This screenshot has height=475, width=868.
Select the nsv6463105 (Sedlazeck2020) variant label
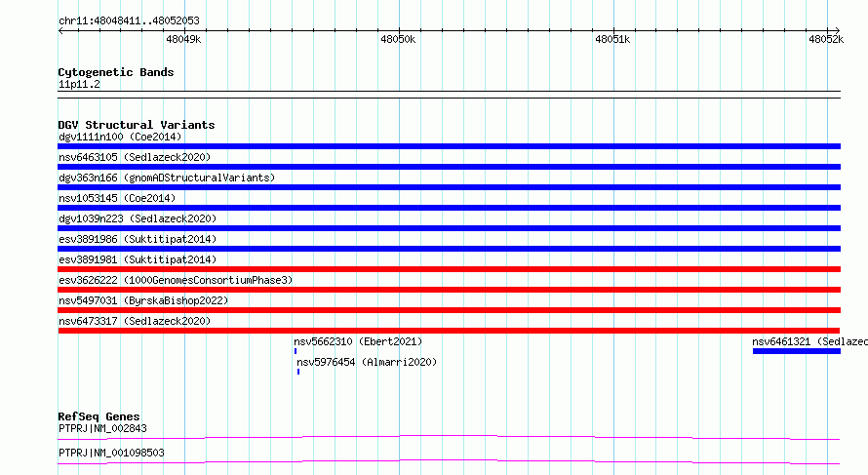(135, 157)
